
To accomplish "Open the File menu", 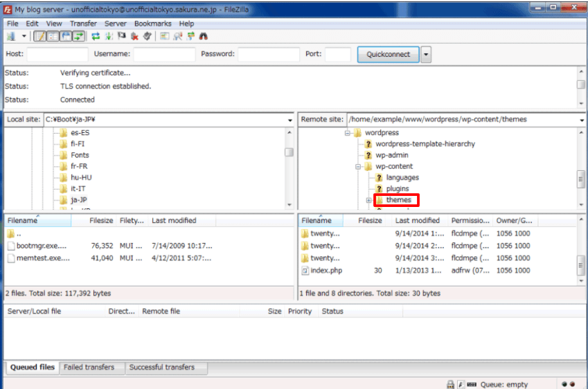I will [x=12, y=24].
